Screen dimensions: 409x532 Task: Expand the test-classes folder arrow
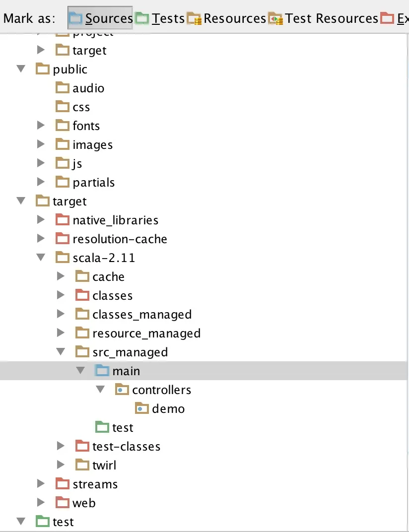point(61,446)
